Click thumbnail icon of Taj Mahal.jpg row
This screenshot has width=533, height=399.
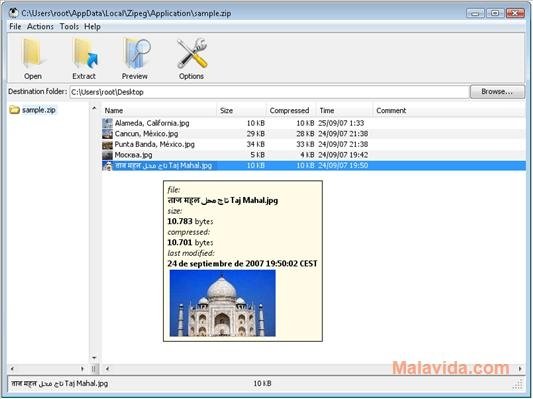click(107, 166)
